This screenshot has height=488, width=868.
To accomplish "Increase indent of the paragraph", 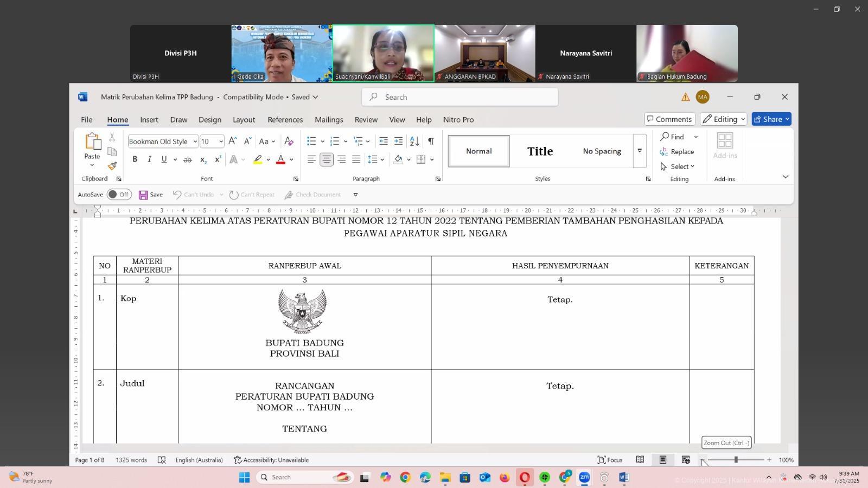I will (x=398, y=142).
